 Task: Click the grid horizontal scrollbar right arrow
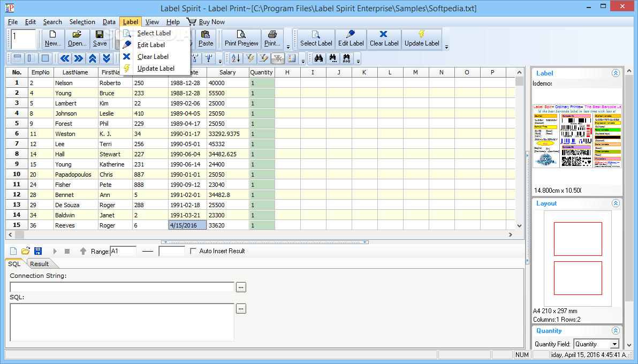(x=510, y=235)
